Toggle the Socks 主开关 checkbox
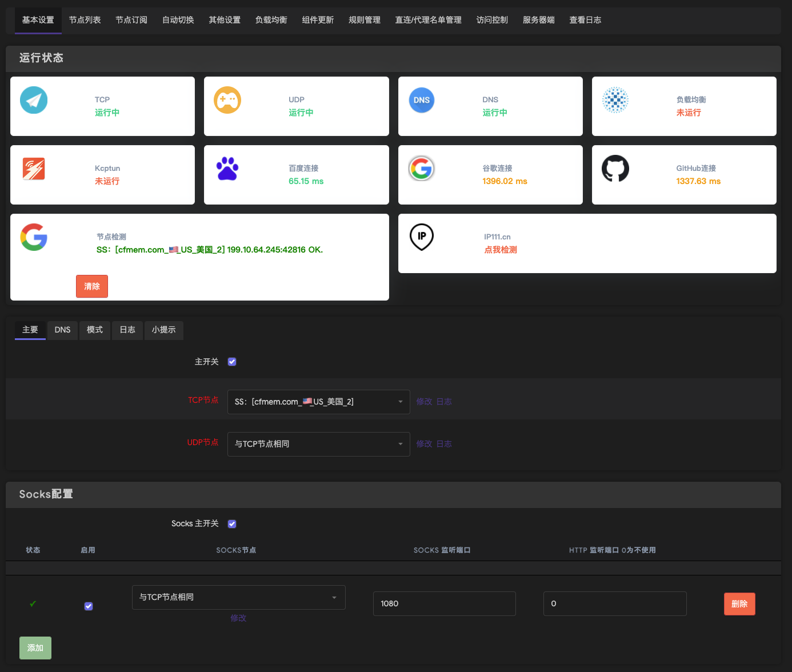The image size is (792, 672). (232, 523)
